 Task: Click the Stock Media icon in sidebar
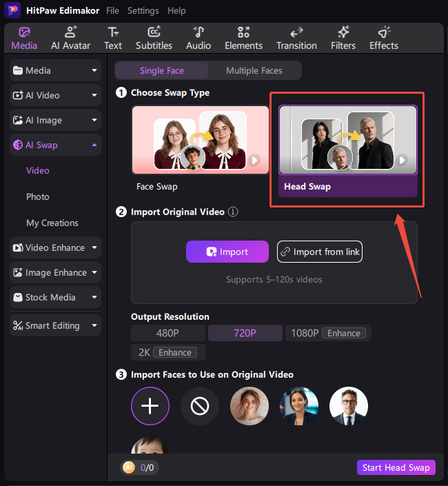18,297
